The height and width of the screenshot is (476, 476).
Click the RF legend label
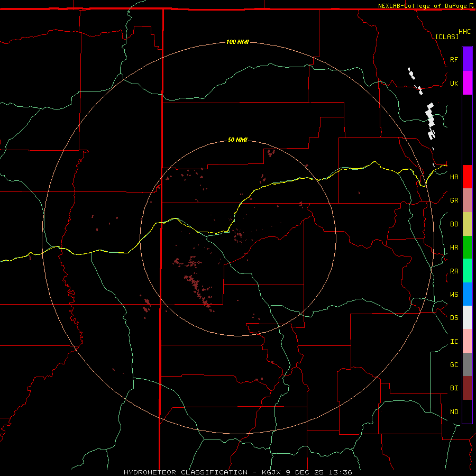[454, 59]
